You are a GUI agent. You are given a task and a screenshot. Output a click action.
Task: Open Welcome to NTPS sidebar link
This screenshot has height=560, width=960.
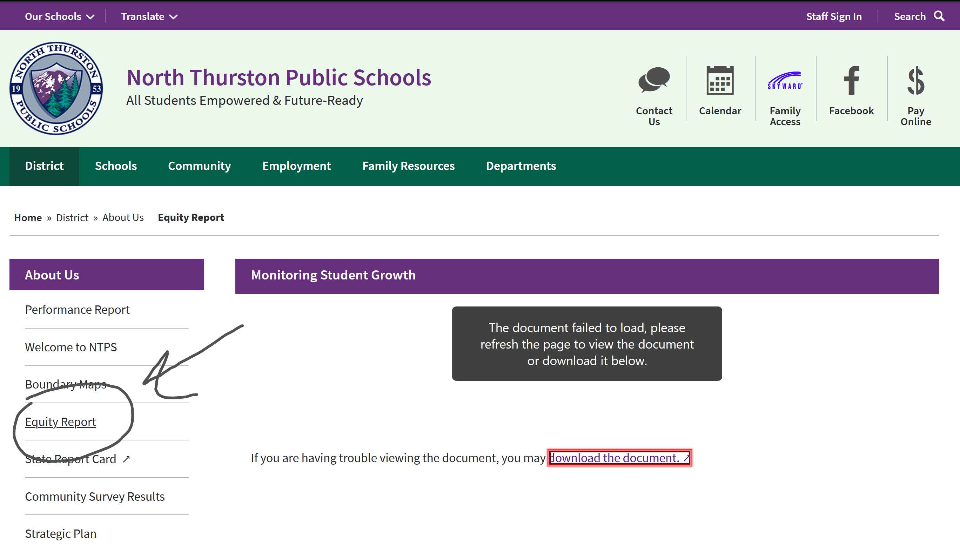(71, 347)
